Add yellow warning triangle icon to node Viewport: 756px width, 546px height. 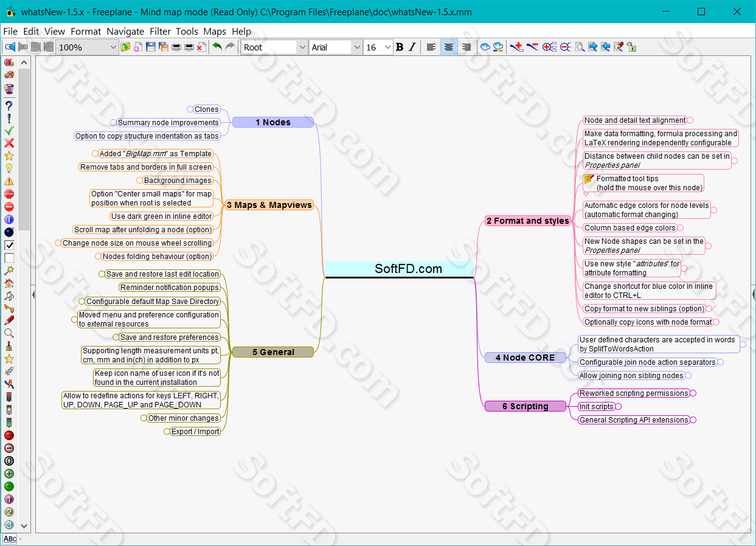pos(9,181)
